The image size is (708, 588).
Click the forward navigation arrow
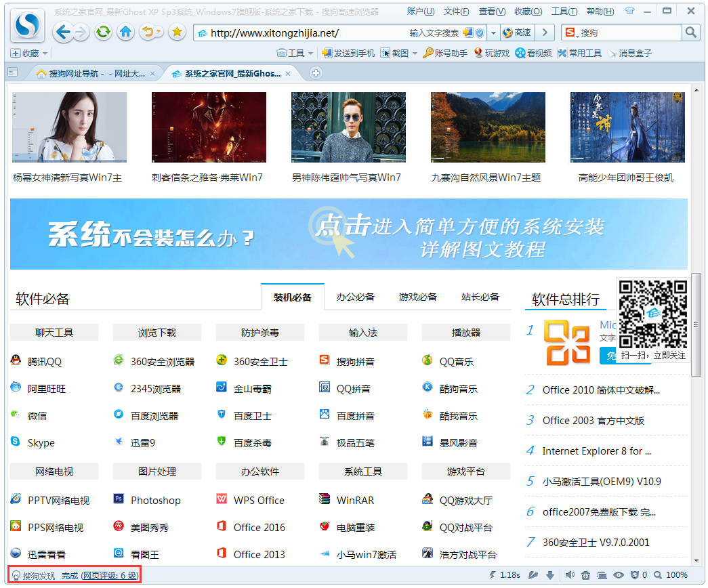coord(81,32)
